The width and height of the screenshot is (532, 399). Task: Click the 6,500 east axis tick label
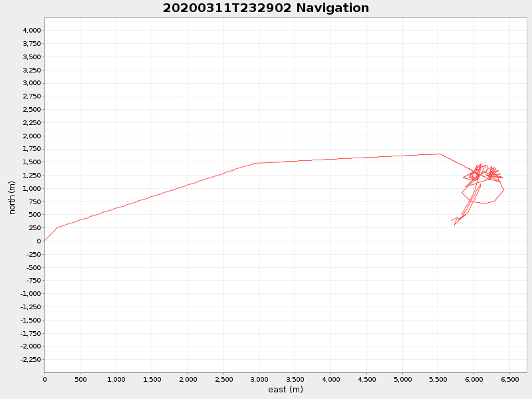point(510,379)
